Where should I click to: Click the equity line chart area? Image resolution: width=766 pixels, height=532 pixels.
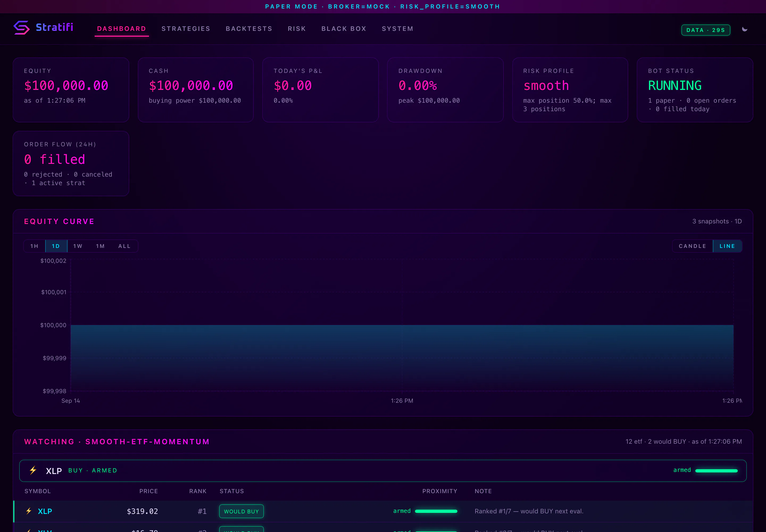(x=402, y=325)
